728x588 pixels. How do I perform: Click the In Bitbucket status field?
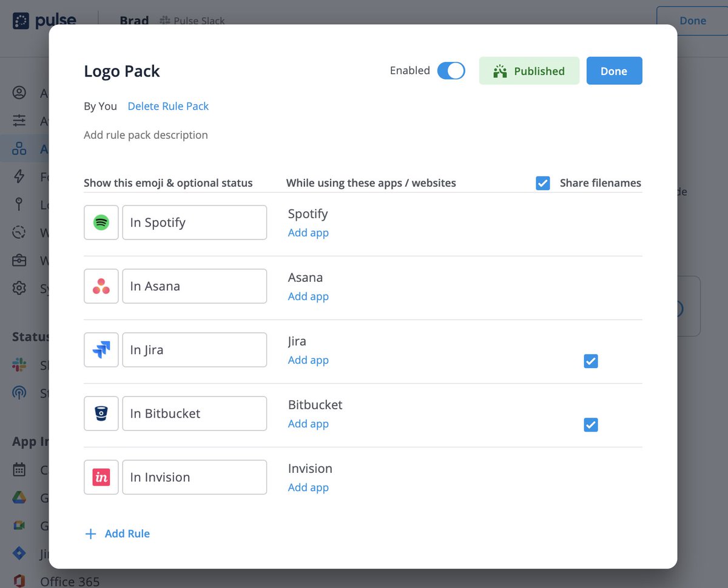195,413
